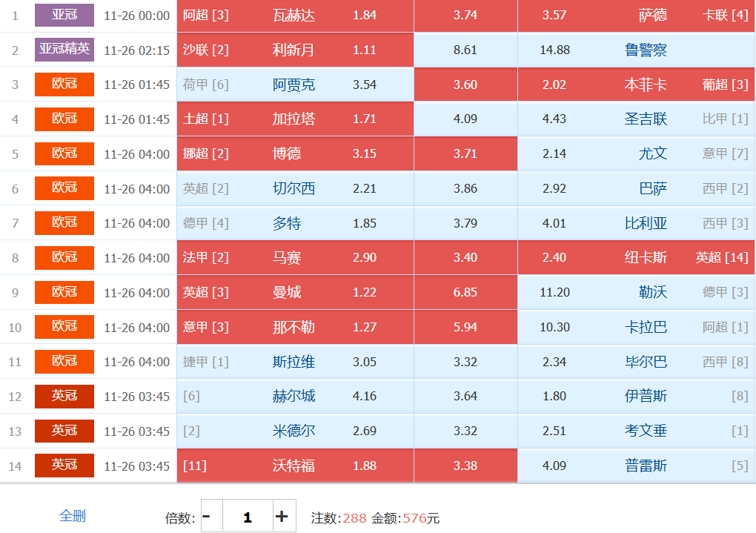Increase the multiplier with the plus button
The image size is (756, 533).
[282, 516]
